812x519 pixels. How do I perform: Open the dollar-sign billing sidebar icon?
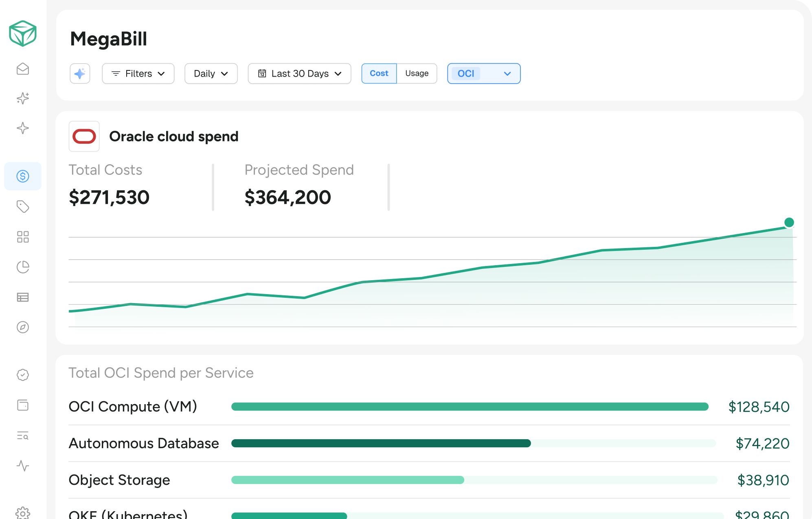23,176
